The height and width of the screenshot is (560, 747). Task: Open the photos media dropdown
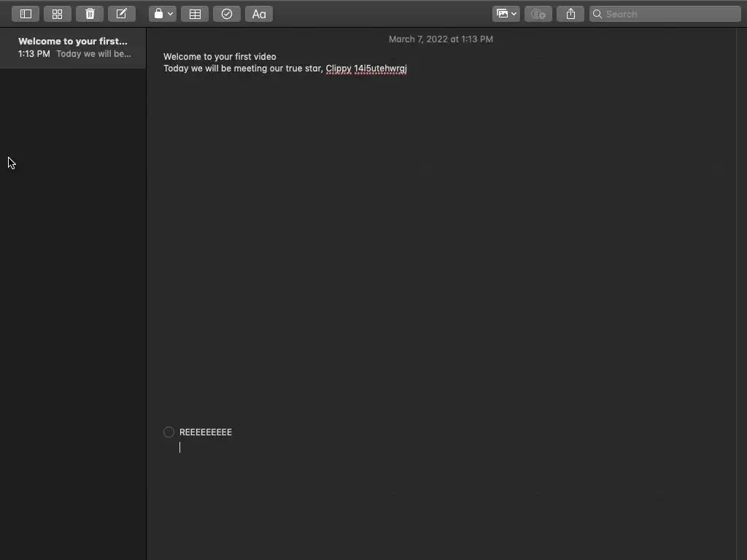[506, 14]
